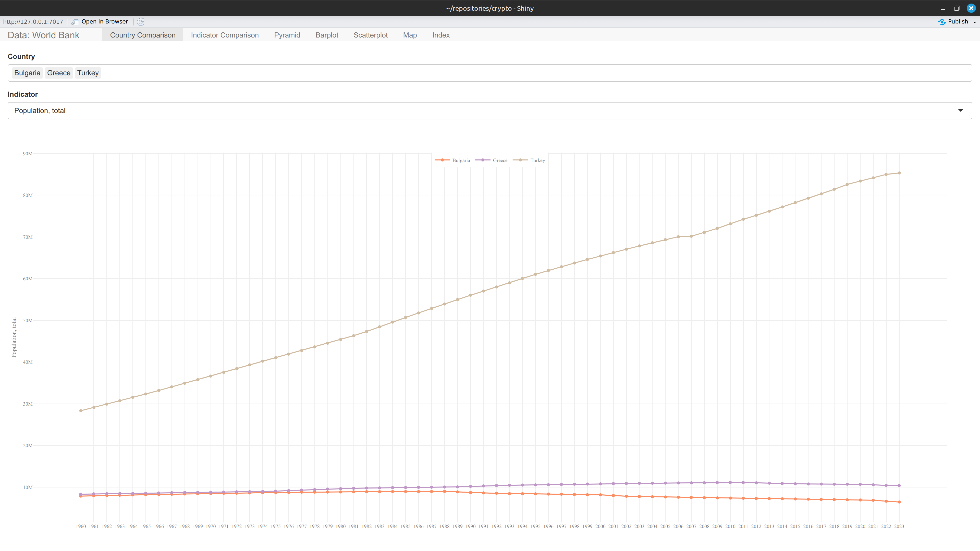Screen dimensions: 980x551
Task: Click the 50M y-axis label
Action: click(x=28, y=320)
